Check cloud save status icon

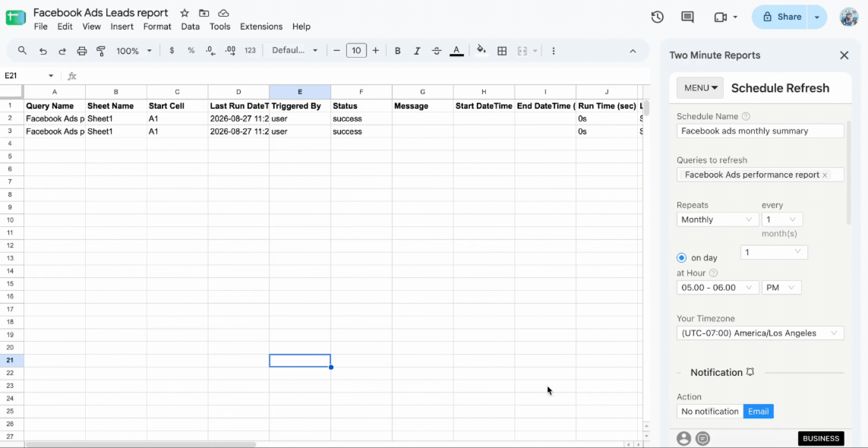coord(223,13)
